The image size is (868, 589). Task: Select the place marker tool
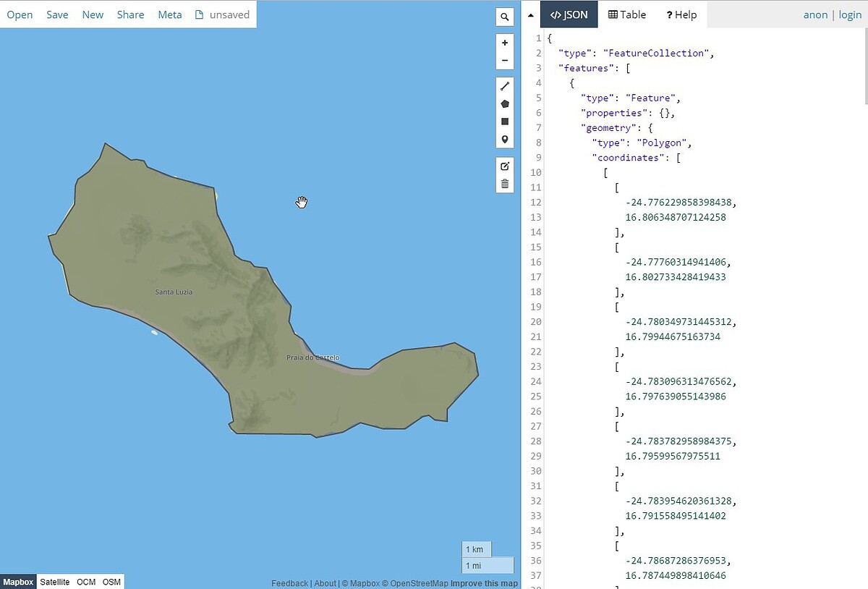point(505,140)
